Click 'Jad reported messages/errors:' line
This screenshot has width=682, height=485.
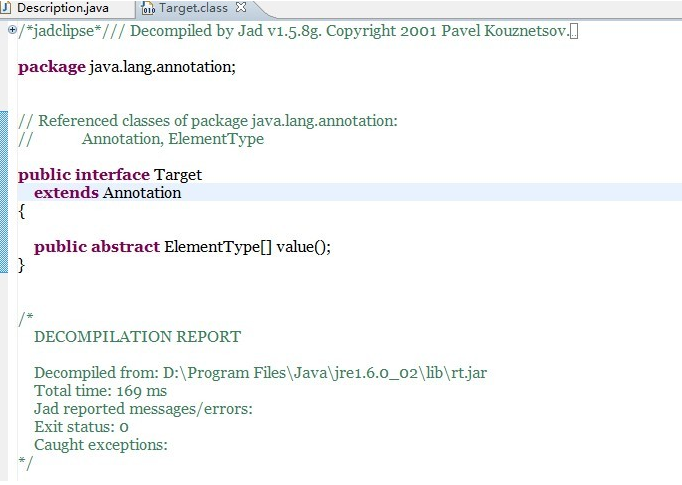143,409
